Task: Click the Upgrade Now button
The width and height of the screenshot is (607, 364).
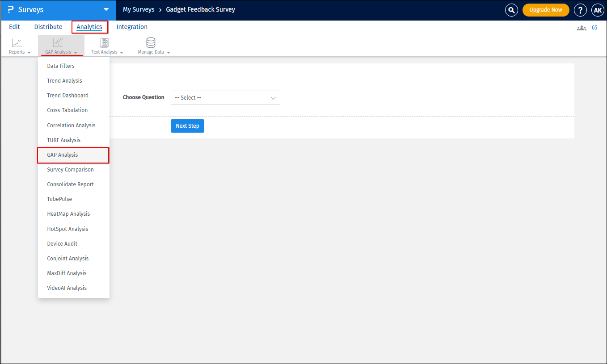Action: point(546,10)
